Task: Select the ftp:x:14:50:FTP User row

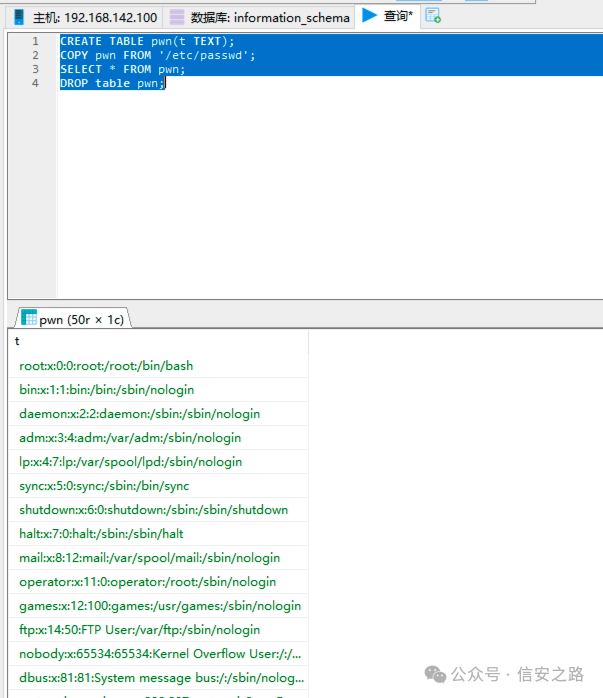Action: (x=158, y=630)
